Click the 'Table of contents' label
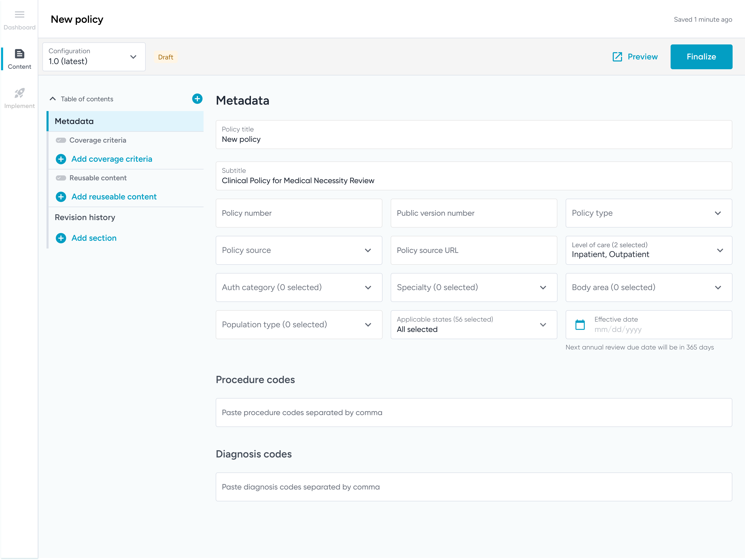This screenshot has width=745, height=560. click(x=87, y=99)
